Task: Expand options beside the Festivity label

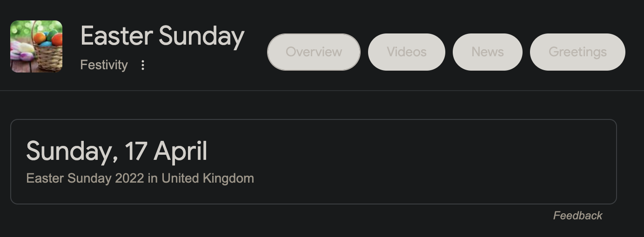Action: pos(143,65)
